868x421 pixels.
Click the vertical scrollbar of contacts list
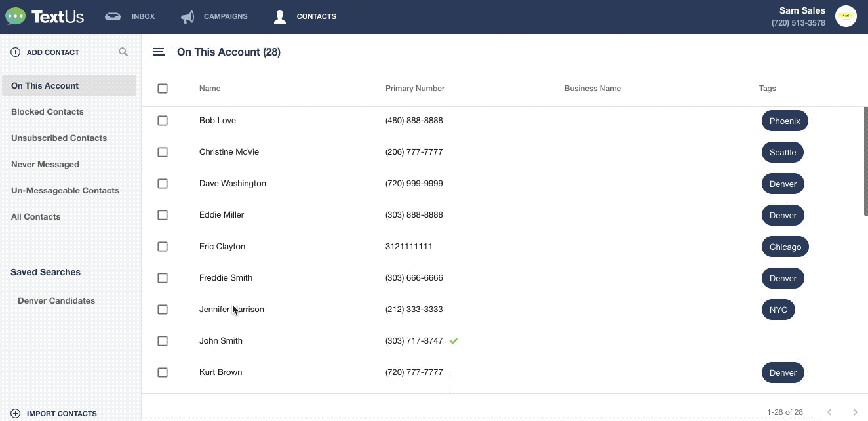click(865, 161)
